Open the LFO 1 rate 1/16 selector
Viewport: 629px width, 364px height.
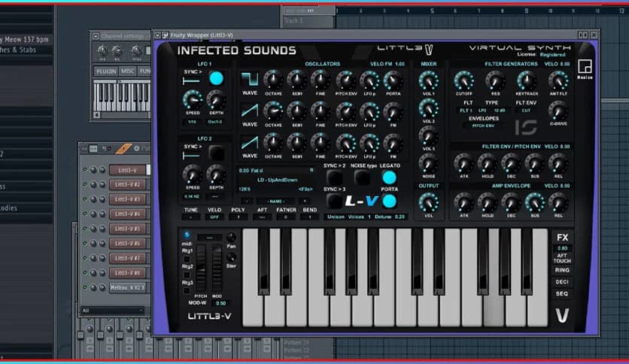[x=192, y=122]
